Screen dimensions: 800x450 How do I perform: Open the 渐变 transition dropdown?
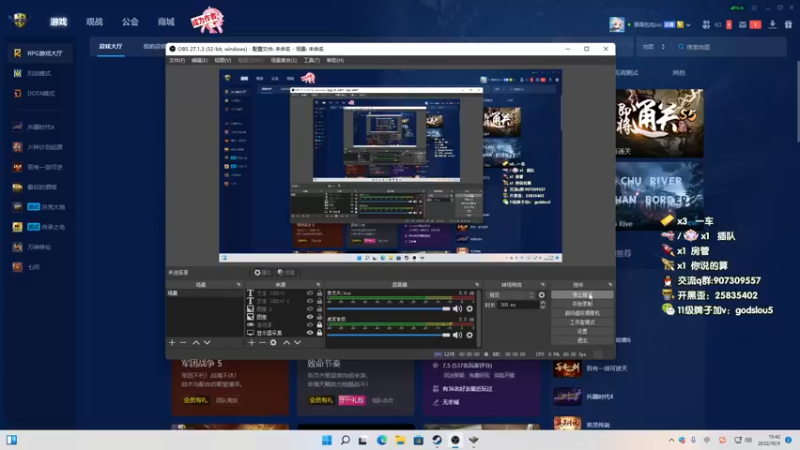pos(510,295)
